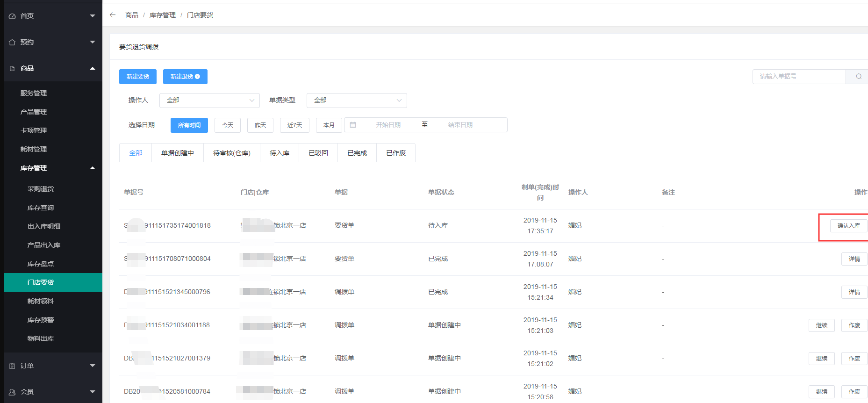The width and height of the screenshot is (868, 403).
Task: Collapse the 库存管理 submenu arrow
Action: click(x=93, y=168)
